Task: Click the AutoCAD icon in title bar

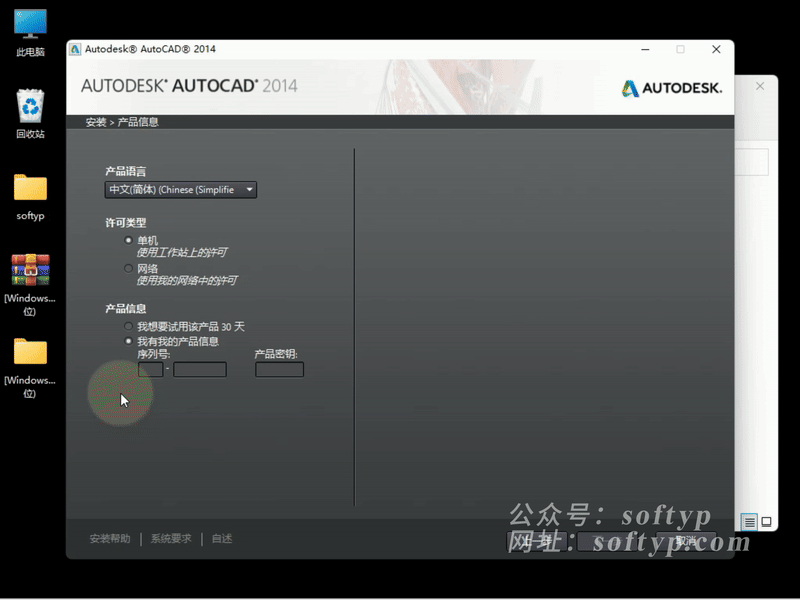Action: click(75, 49)
